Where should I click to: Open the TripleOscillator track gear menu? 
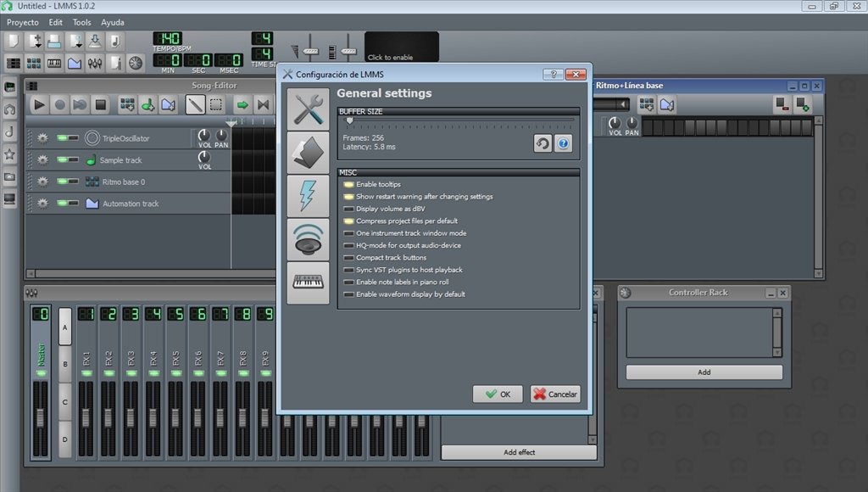42,138
